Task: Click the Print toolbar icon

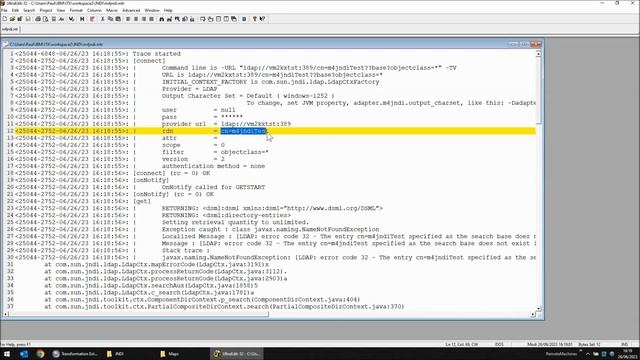Action: (38, 19)
